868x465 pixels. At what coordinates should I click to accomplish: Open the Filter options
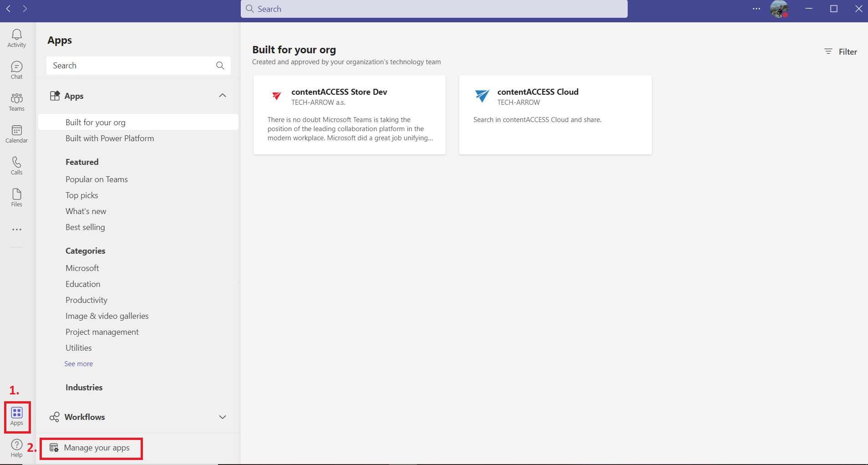pyautogui.click(x=841, y=52)
